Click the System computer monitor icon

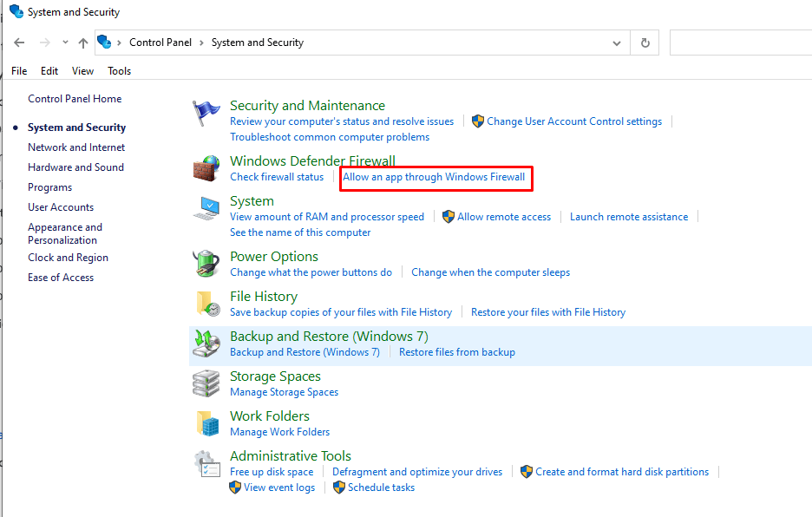click(x=206, y=209)
